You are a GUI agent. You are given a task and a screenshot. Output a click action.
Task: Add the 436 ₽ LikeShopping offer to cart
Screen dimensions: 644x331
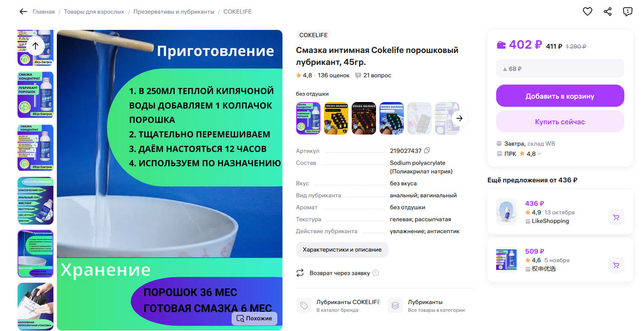pos(616,217)
